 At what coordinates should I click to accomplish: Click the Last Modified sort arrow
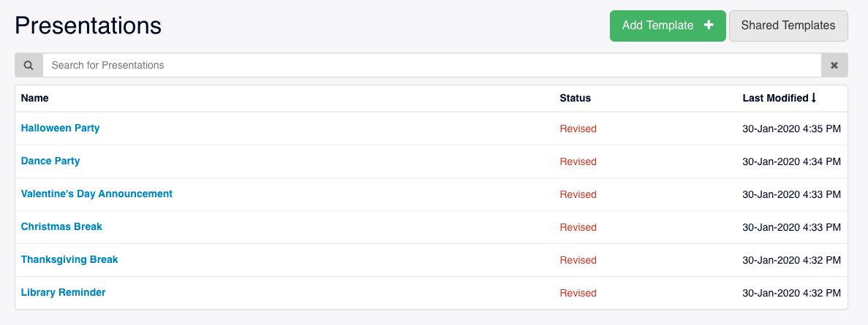click(x=814, y=98)
